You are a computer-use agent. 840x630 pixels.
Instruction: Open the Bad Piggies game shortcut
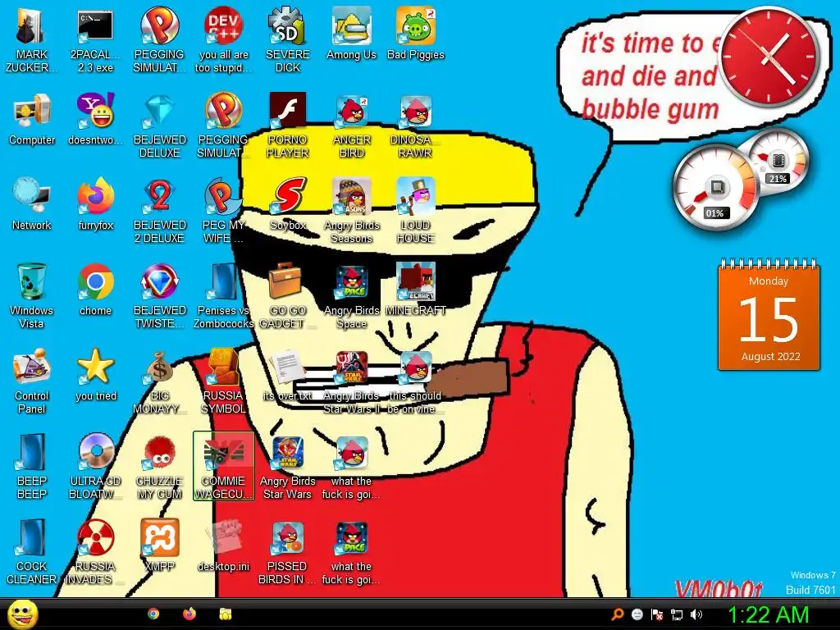416,33
